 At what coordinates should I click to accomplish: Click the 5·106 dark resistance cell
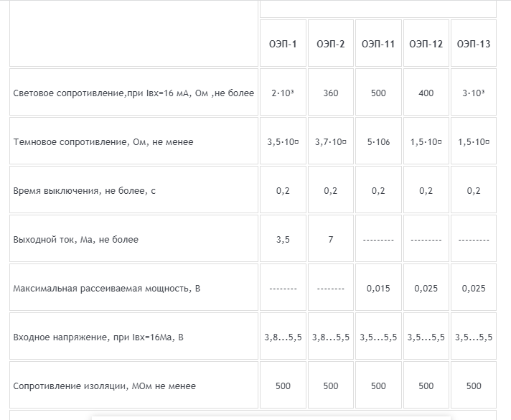378,142
